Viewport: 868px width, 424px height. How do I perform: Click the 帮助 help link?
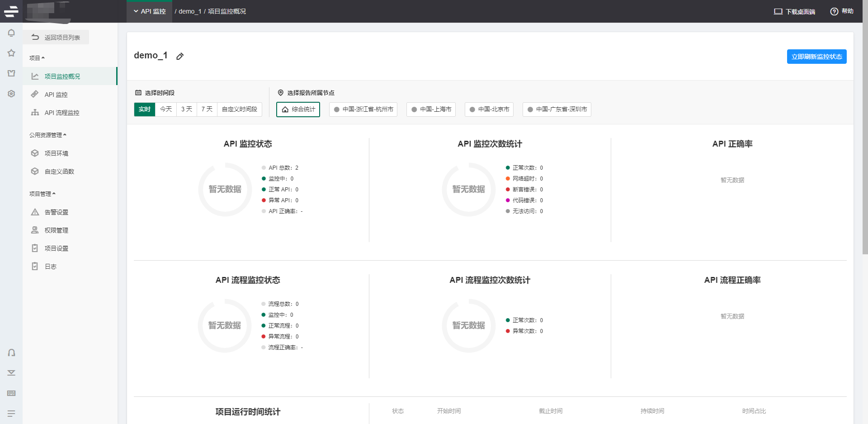tap(842, 11)
